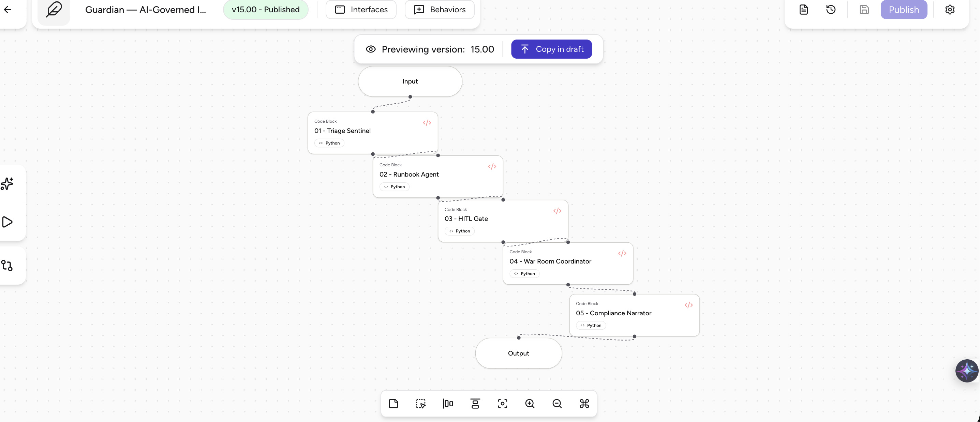The height and width of the screenshot is (422, 980).
Task: Open keyboard shortcuts command icon
Action: click(584, 404)
